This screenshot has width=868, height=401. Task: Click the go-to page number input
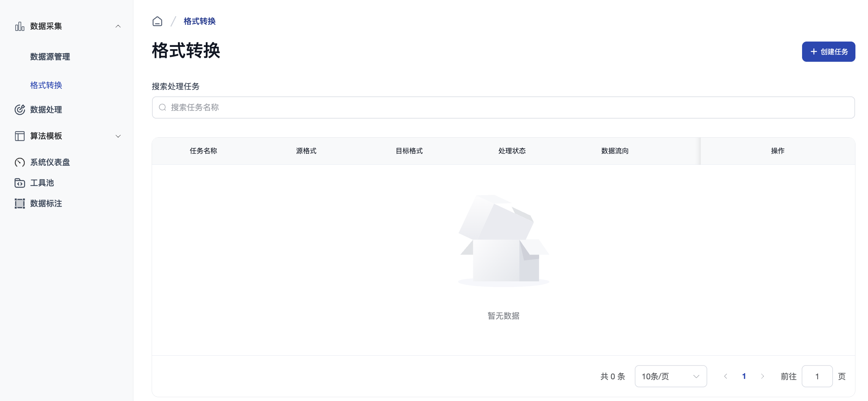pyautogui.click(x=817, y=376)
